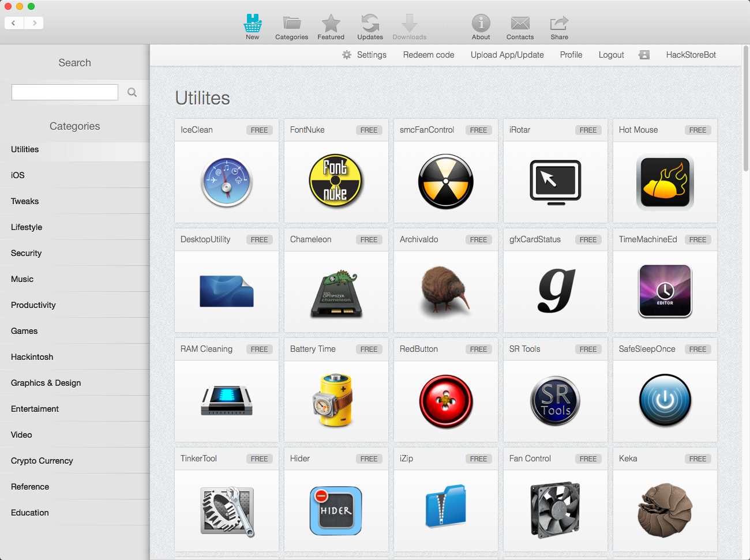
Task: Select the Tweaks category
Action: (x=75, y=201)
